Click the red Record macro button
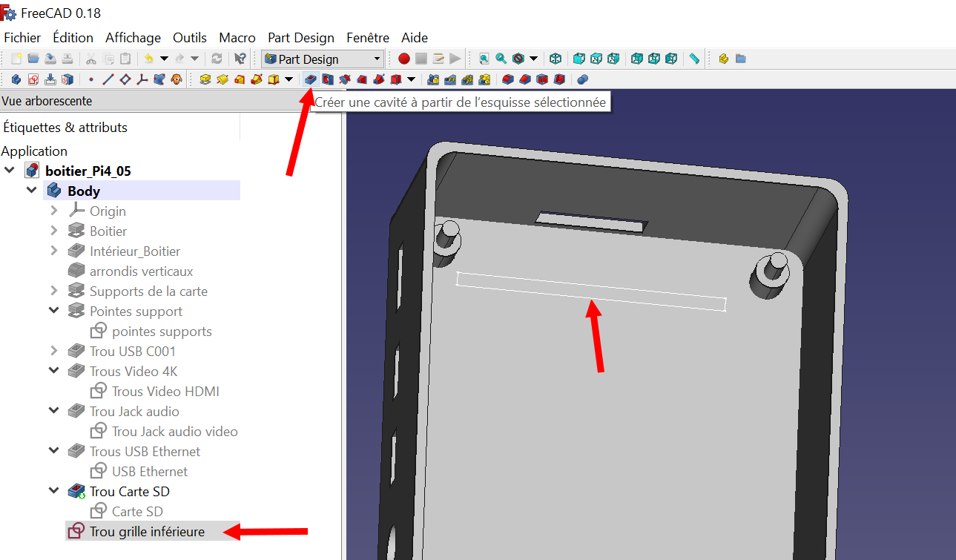 (403, 59)
